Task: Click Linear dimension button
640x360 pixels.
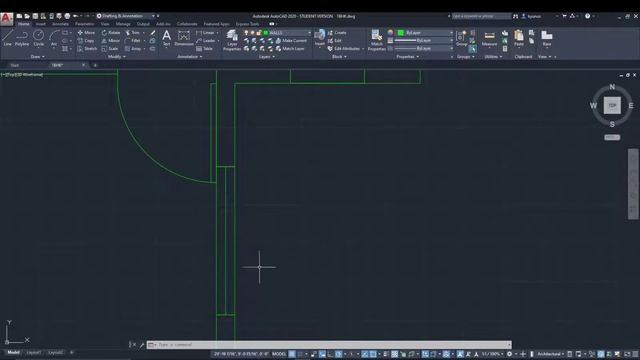Action: tap(206, 32)
